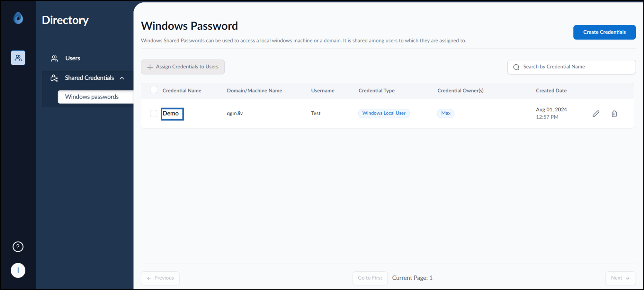Open the Directory users sidebar icon

tap(18, 58)
